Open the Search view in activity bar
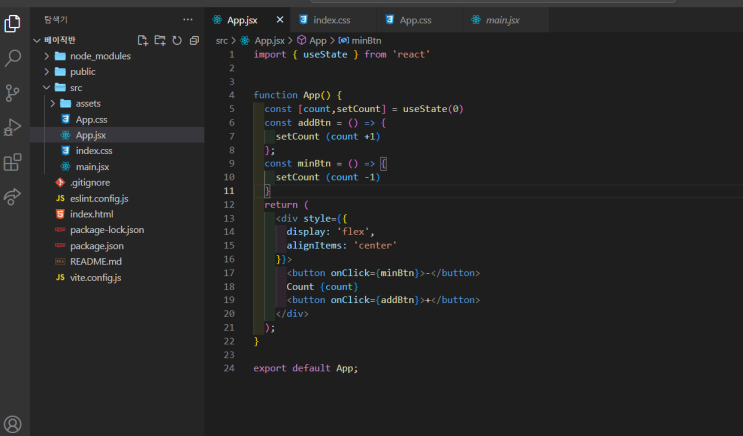The width and height of the screenshot is (743, 436). point(13,59)
